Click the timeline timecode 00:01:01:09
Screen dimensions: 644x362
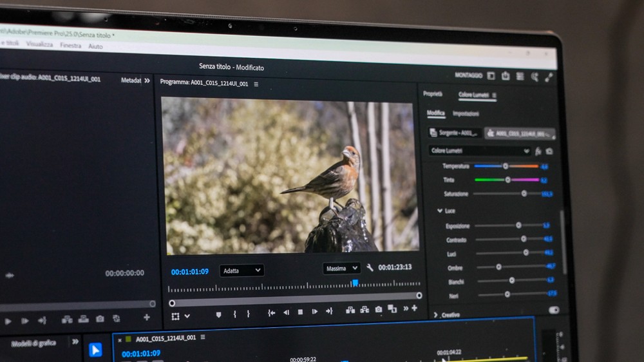(x=141, y=354)
